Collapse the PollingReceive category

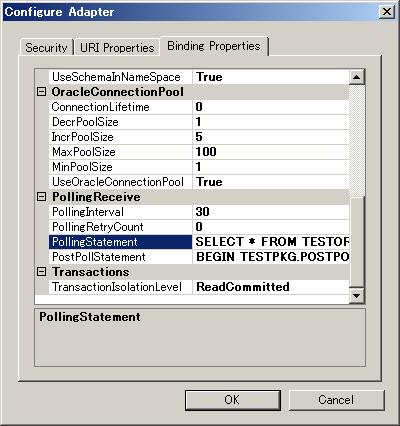pyautogui.click(x=41, y=197)
